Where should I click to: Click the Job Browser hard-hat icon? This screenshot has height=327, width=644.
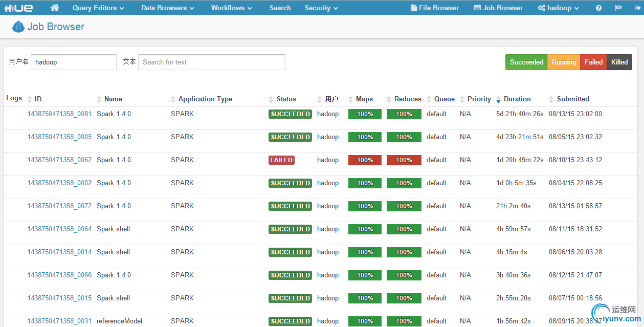[x=18, y=27]
